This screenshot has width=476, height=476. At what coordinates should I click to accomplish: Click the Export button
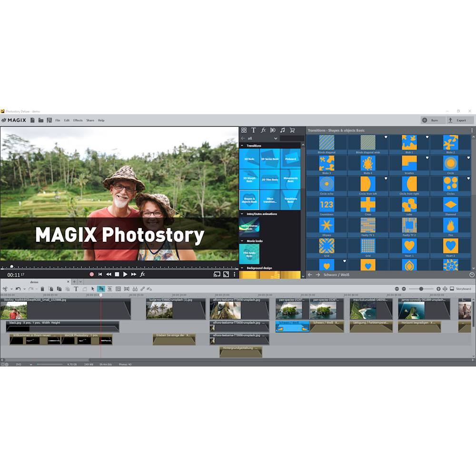tap(457, 120)
